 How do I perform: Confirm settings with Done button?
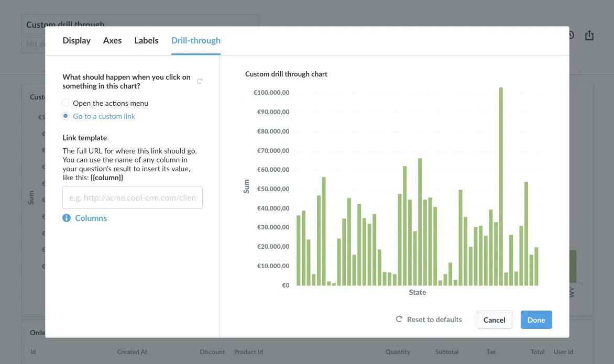click(x=536, y=320)
